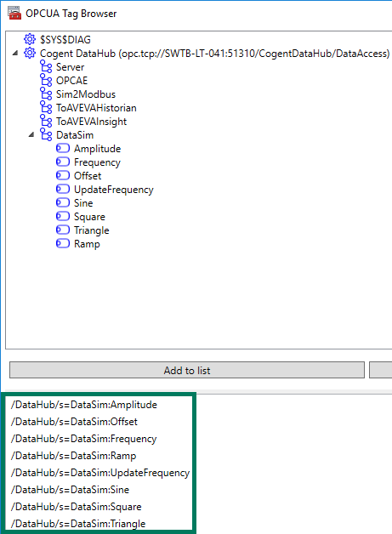This screenshot has height=534, width=392.
Task: Select the Sine tag in tree
Action: 83,203
